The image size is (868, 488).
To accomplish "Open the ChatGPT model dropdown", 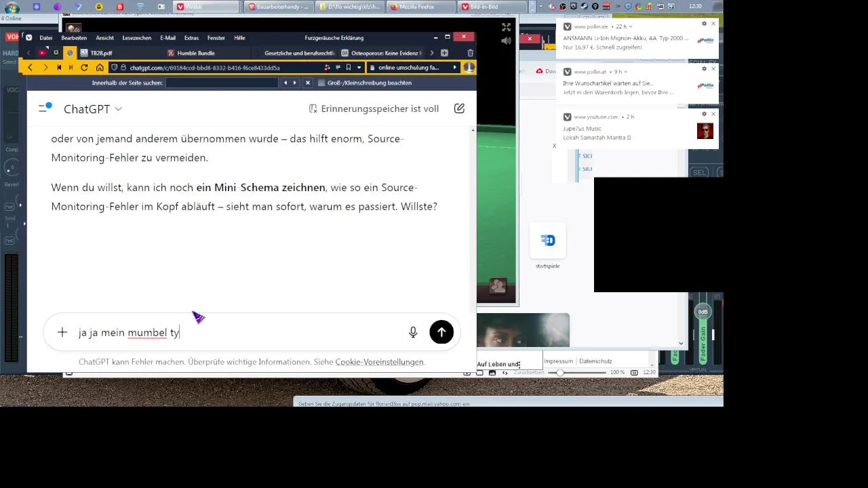I will pyautogui.click(x=93, y=109).
